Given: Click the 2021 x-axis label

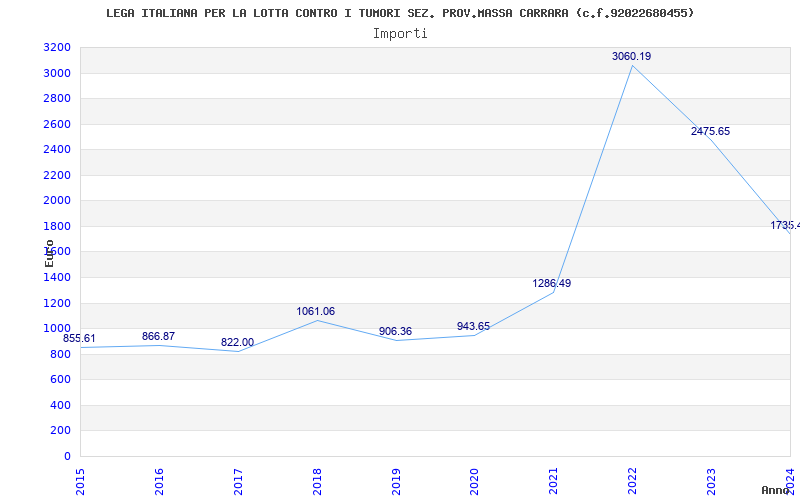Looking at the screenshot, I should [554, 482].
